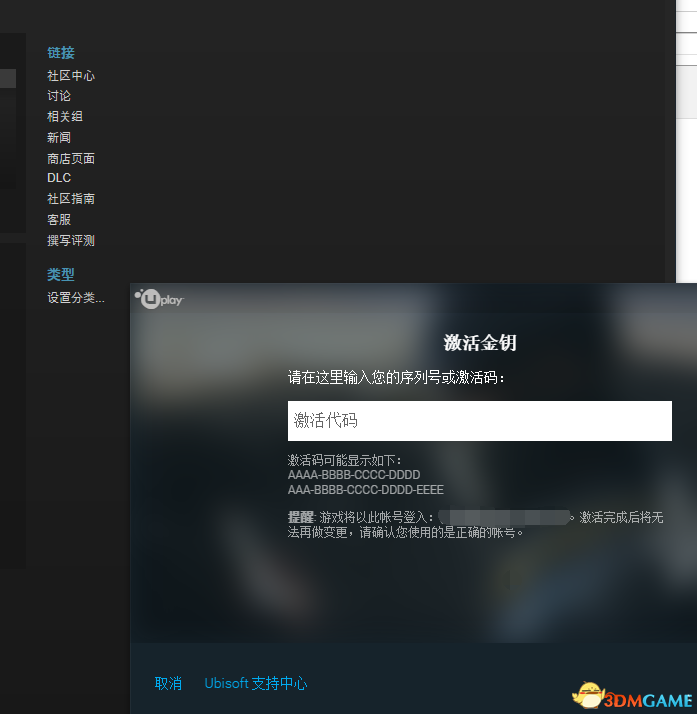The width and height of the screenshot is (697, 714).
Task: Open 商店页面 link
Action: point(71,158)
